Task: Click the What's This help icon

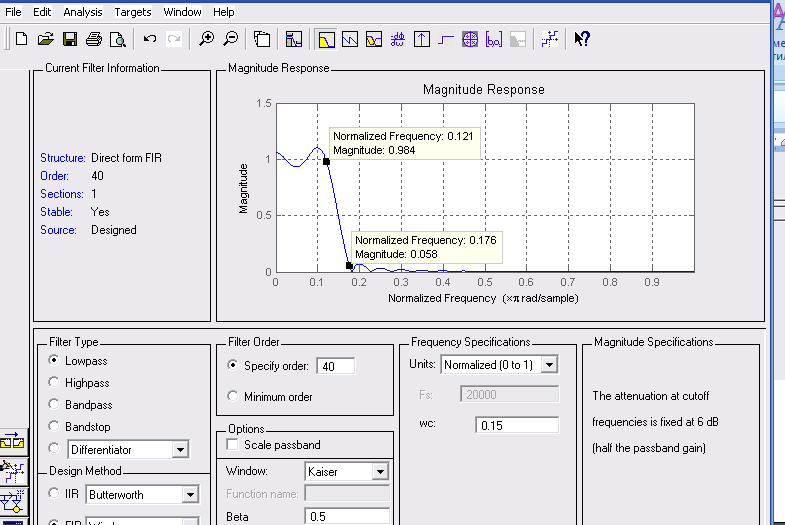Action: [x=582, y=39]
